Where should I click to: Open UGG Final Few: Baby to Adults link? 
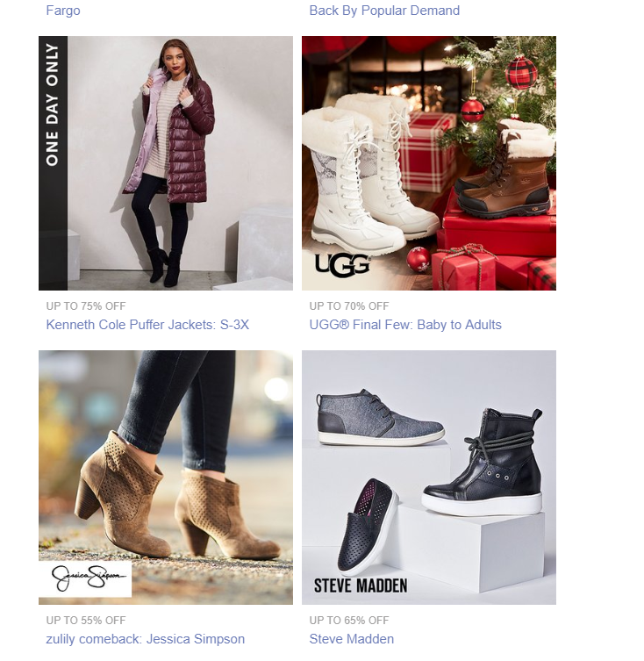(x=405, y=325)
